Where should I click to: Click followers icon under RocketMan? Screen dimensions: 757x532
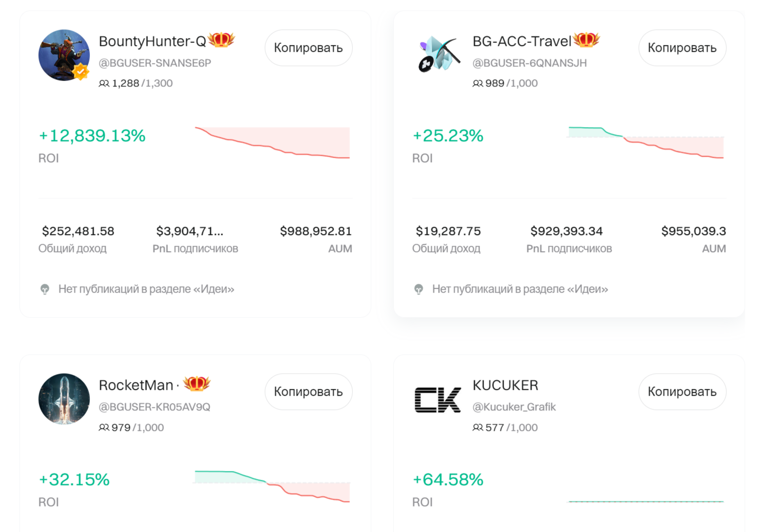pyautogui.click(x=104, y=427)
